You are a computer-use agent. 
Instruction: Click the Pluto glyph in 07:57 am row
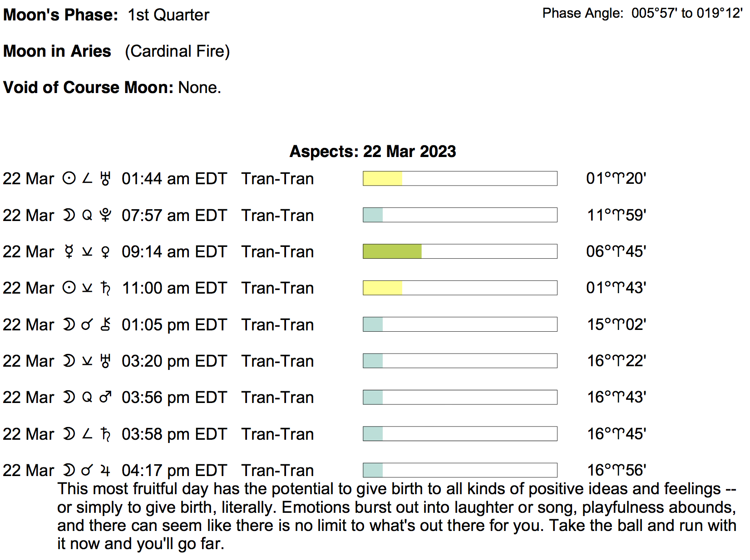pos(105,215)
